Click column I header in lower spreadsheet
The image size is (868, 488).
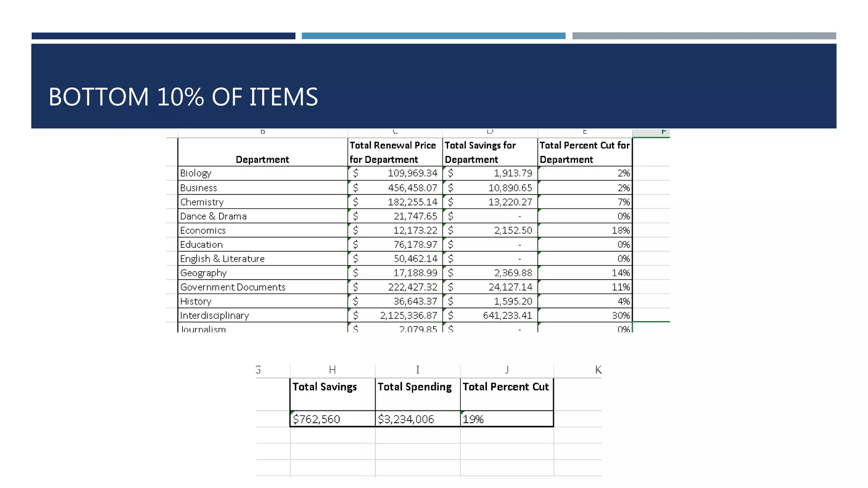pyautogui.click(x=418, y=370)
